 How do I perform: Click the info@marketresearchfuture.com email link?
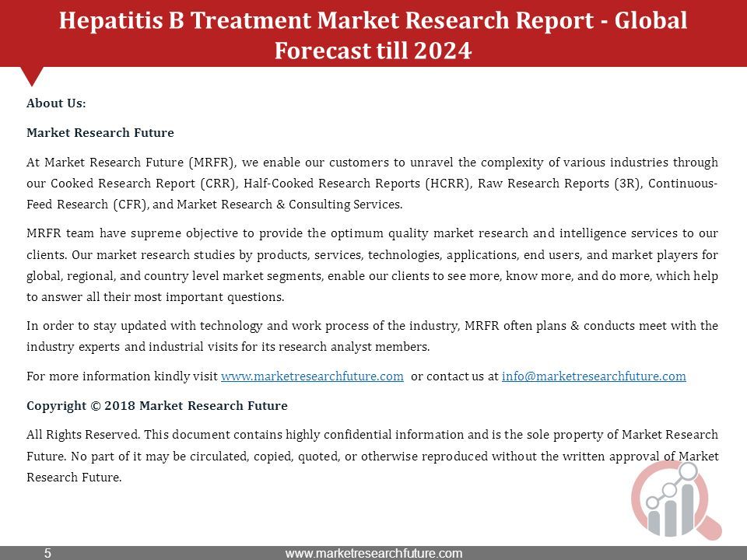pos(594,376)
